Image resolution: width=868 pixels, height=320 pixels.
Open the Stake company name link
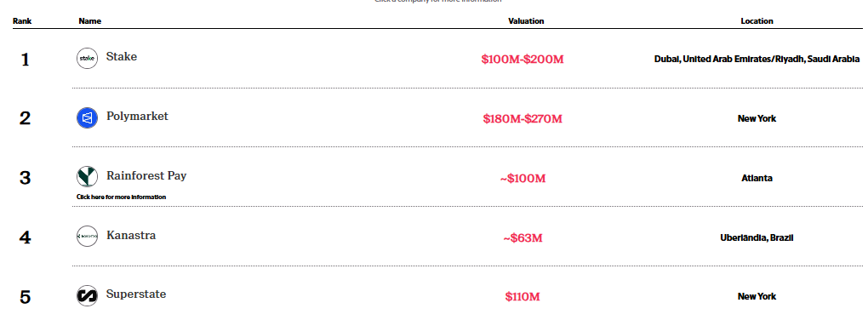[121, 56]
